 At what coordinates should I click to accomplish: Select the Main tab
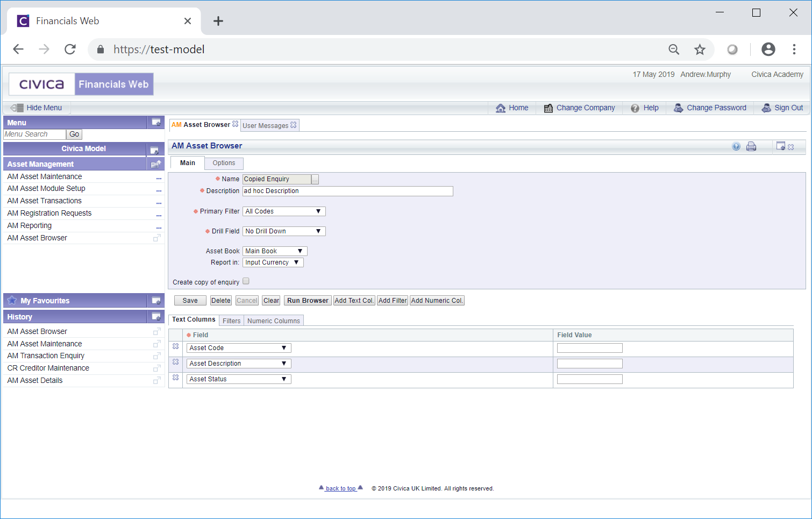[188, 163]
